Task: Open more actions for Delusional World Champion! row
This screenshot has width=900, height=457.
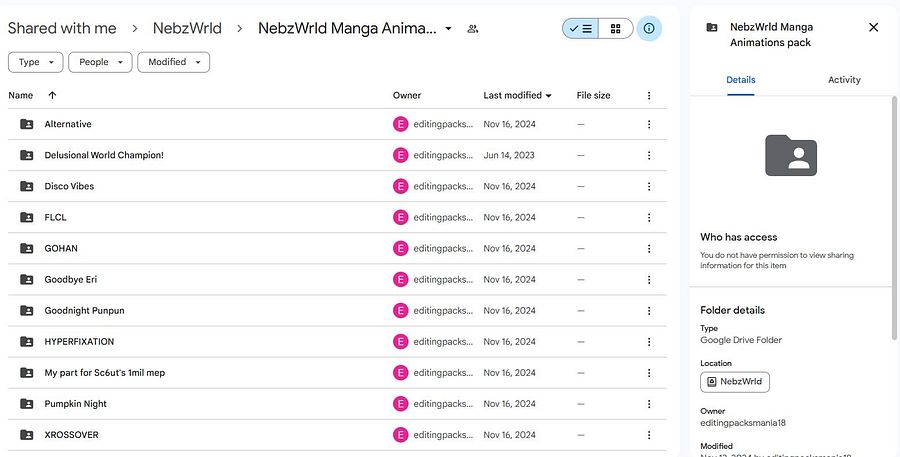Action: click(x=649, y=155)
